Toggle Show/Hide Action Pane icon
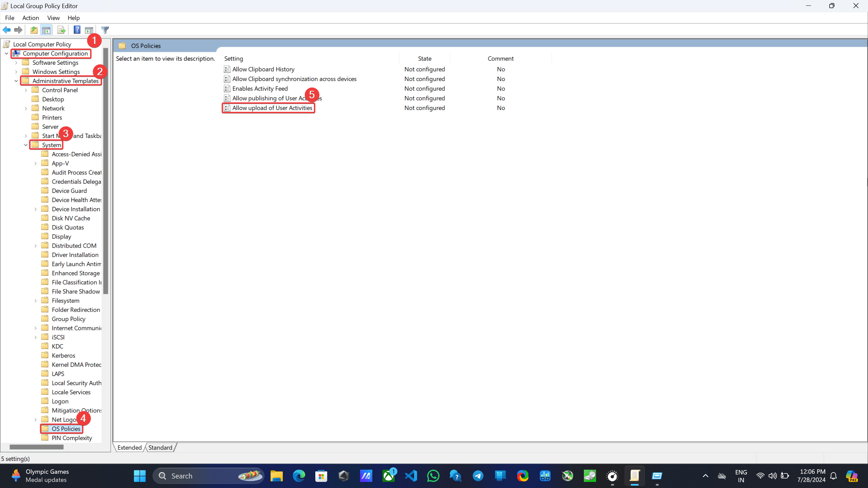Screen dimensions: 868x488 [89, 30]
